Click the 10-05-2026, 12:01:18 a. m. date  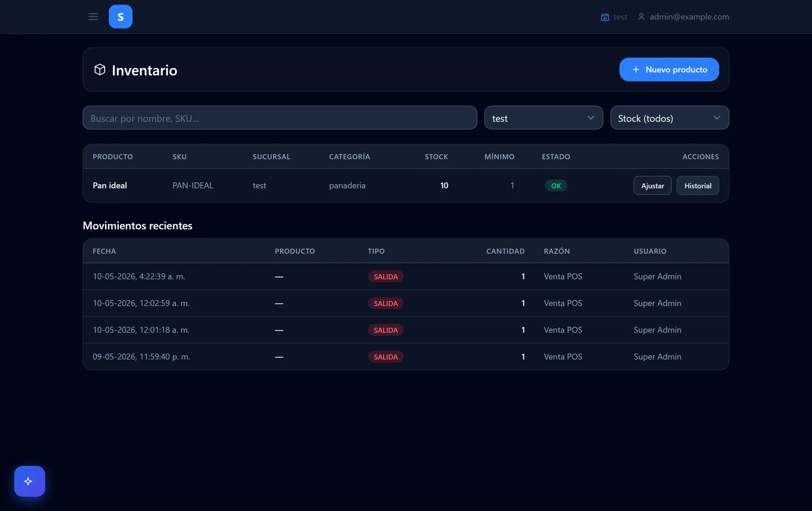coord(141,330)
